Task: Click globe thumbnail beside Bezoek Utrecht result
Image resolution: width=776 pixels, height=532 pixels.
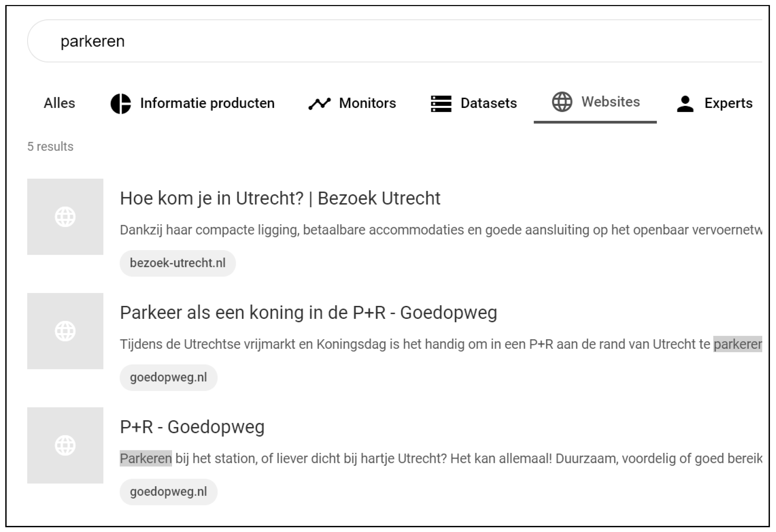Action: (x=65, y=217)
